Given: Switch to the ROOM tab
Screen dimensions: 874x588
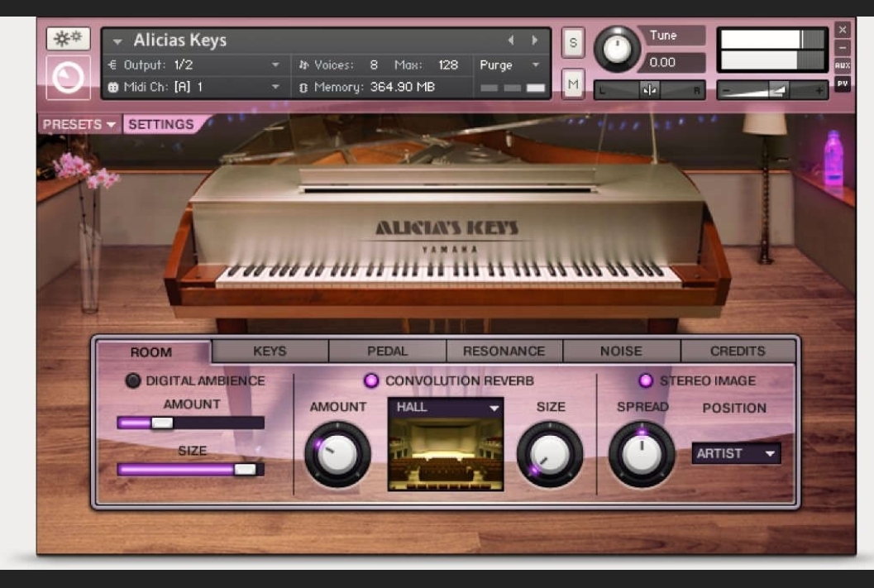Looking at the screenshot, I should click(151, 352).
